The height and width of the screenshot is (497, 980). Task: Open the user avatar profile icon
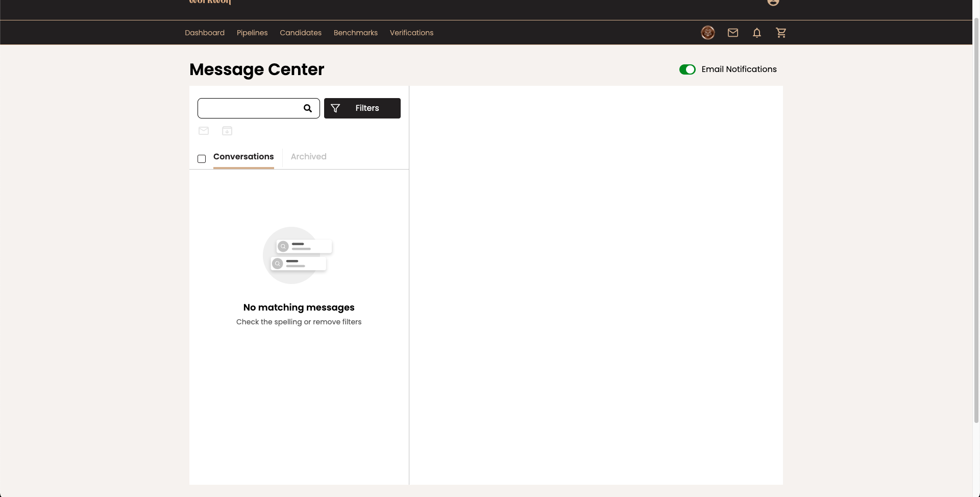point(707,33)
